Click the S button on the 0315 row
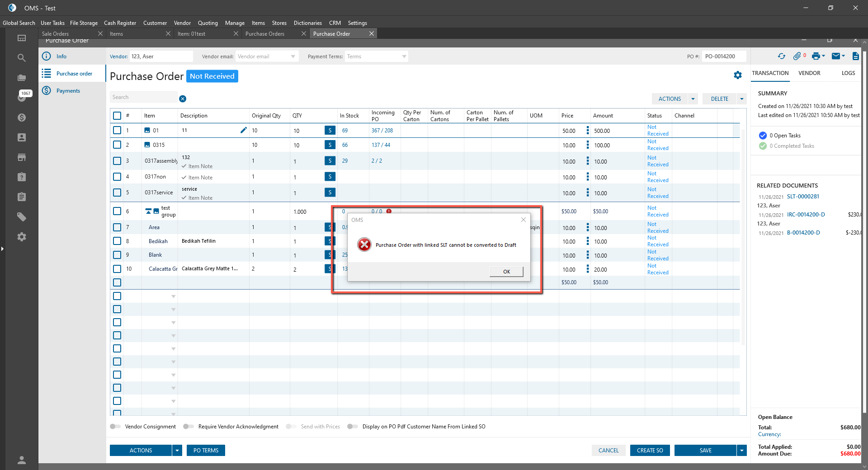Viewport: 868px width, 470px height. (330, 145)
